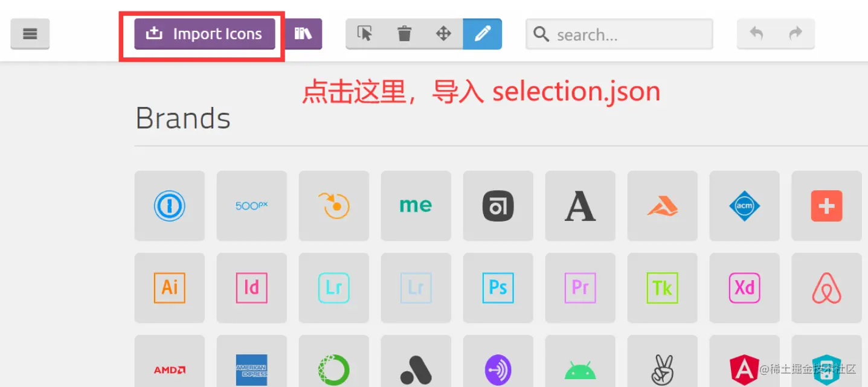
Task: Select the about.me icon tile
Action: [416, 206]
